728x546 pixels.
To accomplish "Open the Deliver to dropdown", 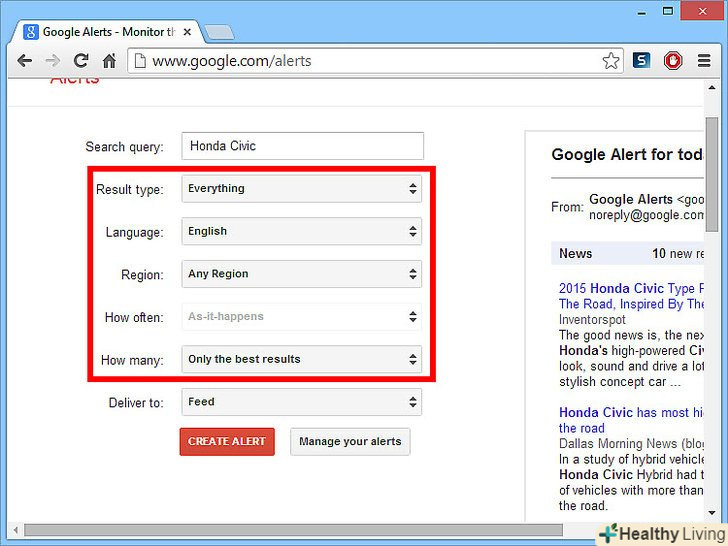I will pos(301,402).
